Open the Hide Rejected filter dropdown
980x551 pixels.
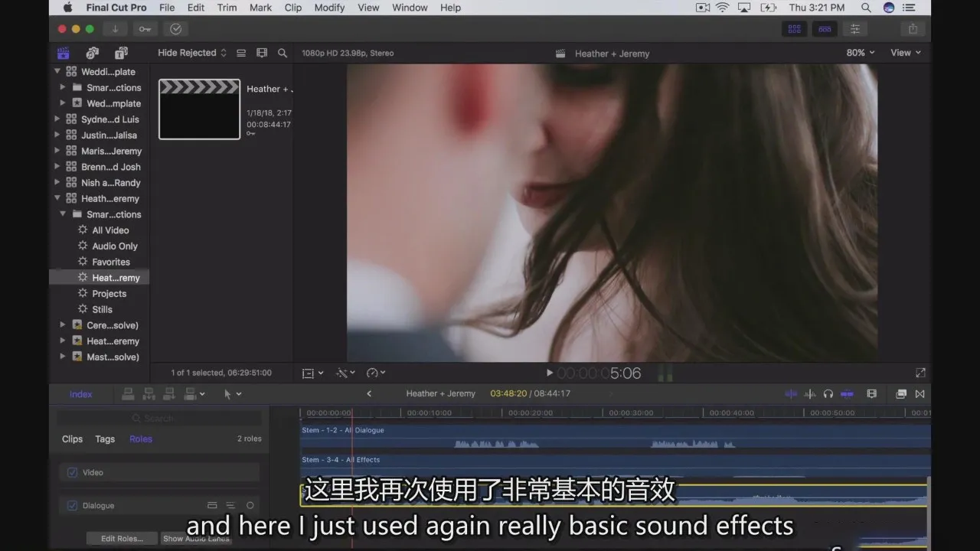click(x=192, y=53)
